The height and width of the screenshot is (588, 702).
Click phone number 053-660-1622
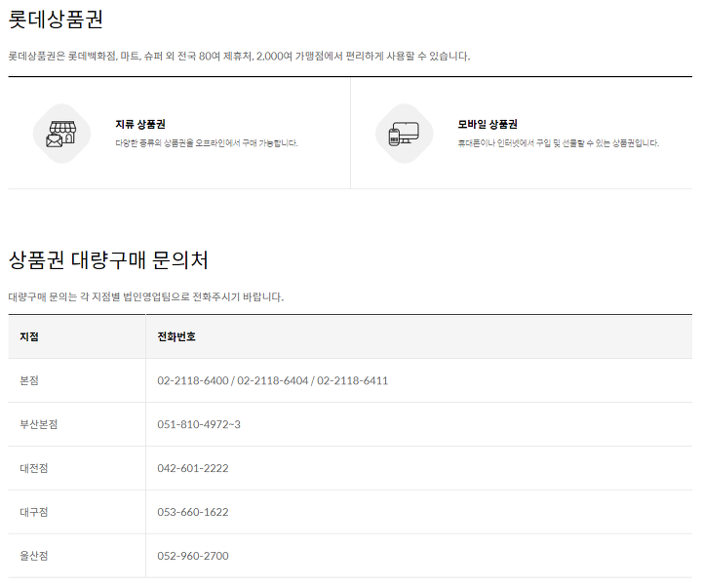(x=193, y=512)
